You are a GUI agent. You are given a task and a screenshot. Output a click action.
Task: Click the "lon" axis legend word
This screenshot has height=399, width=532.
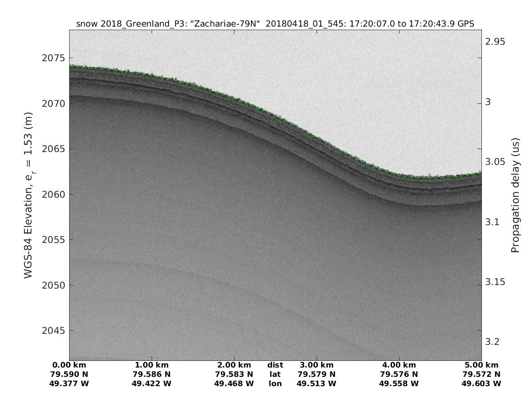tap(275, 383)
